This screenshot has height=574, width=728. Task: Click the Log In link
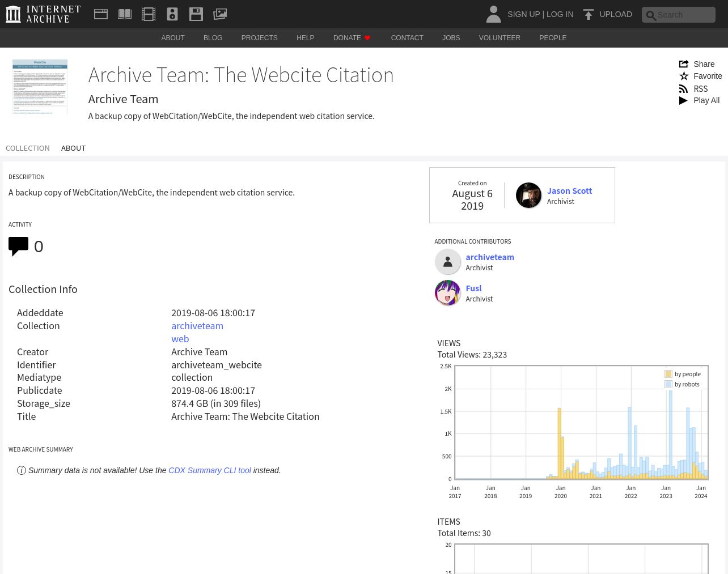560,14
